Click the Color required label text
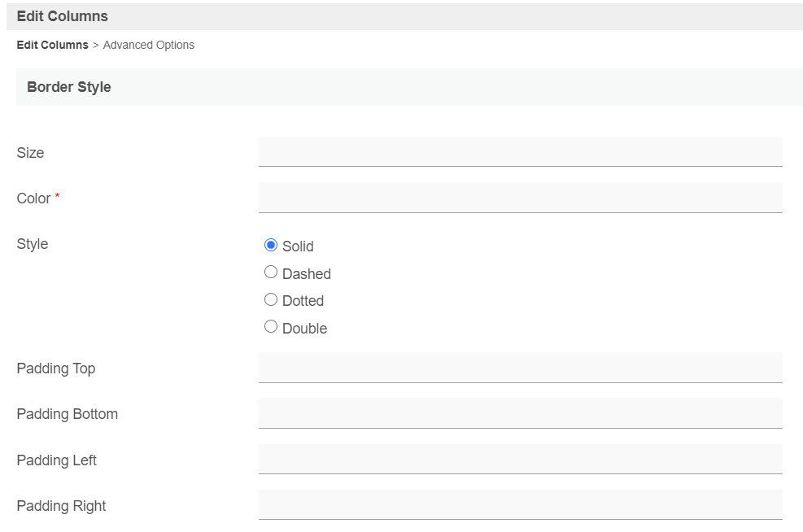 (x=34, y=198)
